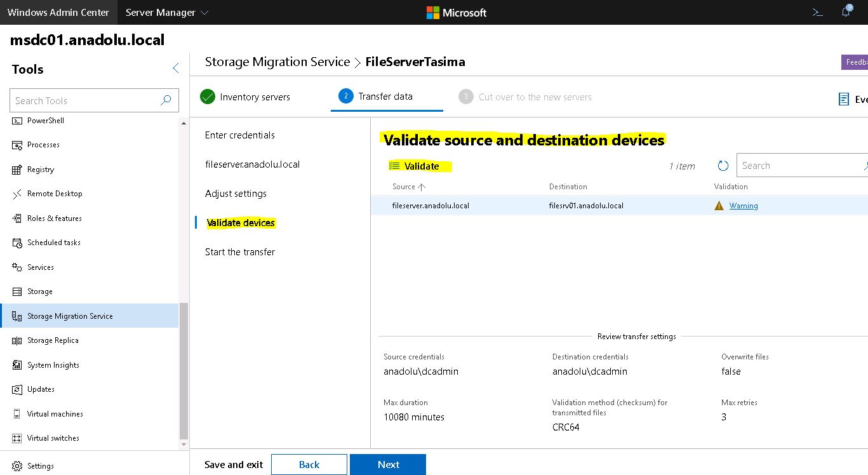Click the Registry tool icon

pos(17,170)
